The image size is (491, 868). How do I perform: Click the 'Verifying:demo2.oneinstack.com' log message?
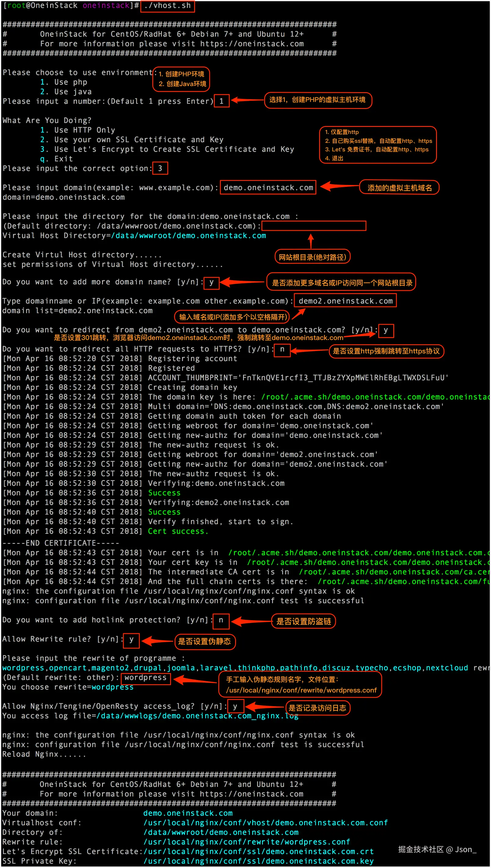click(219, 502)
